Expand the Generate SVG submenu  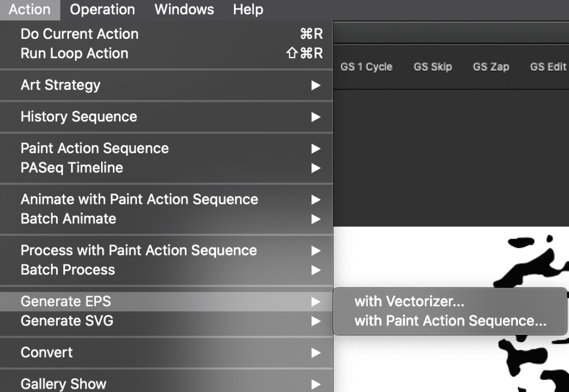point(66,321)
